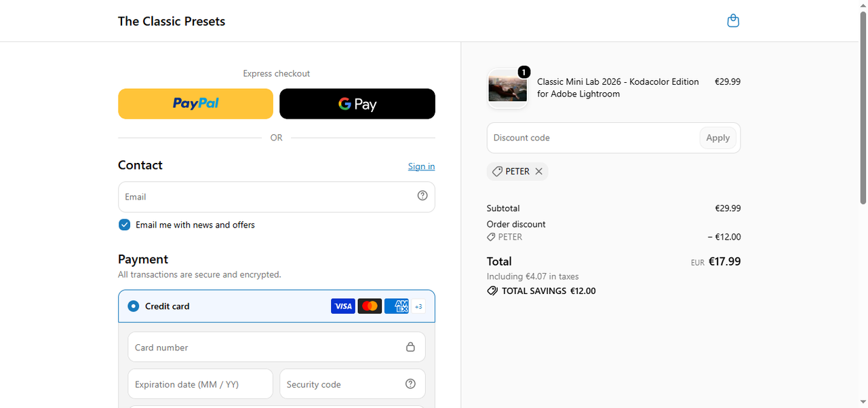Viewport: 868px width, 408px height.
Task: Click the order discount PETER tag icon
Action: 491,237
